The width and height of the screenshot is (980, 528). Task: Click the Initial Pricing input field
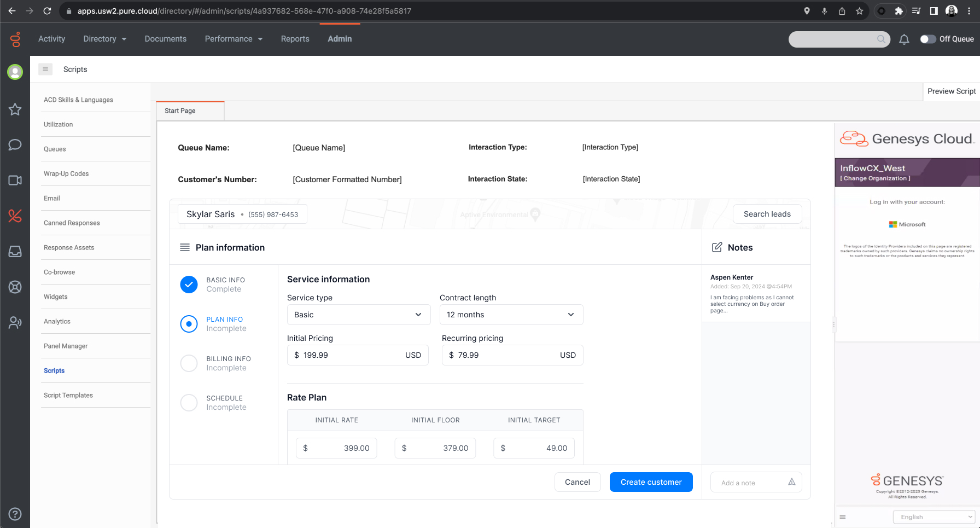358,355
